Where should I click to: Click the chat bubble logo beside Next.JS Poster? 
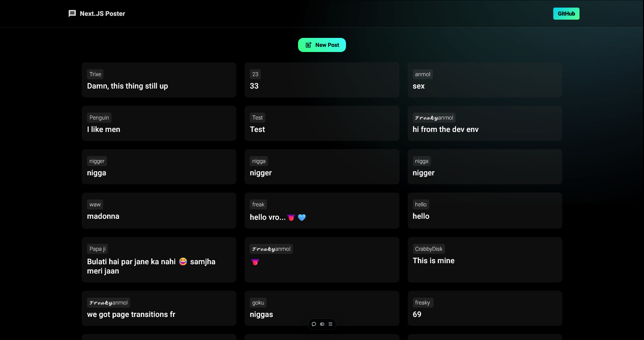point(72,13)
